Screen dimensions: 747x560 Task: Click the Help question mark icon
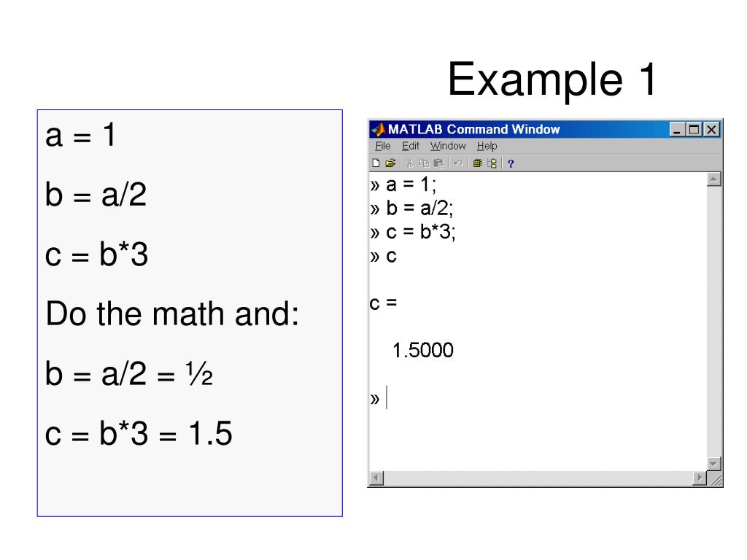coord(511,164)
